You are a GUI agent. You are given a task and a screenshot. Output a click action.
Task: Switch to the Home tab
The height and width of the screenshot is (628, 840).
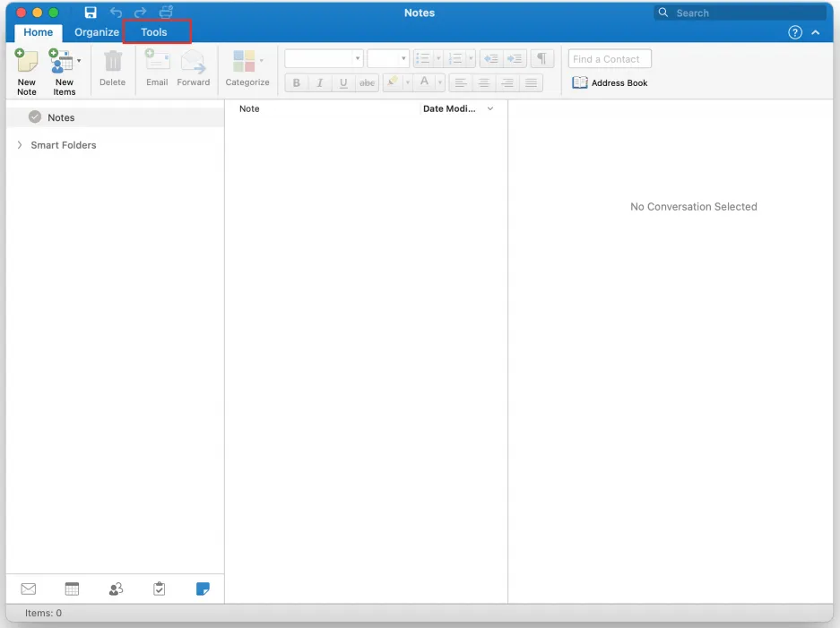tap(38, 32)
